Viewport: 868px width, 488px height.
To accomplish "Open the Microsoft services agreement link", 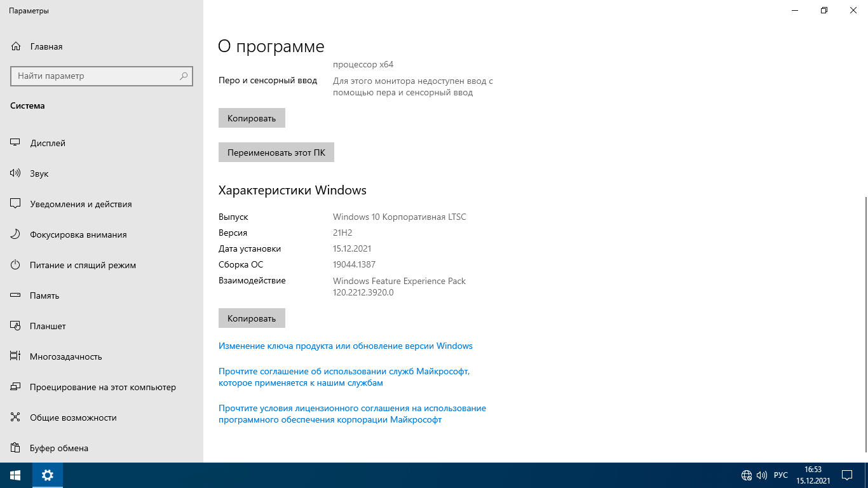I will tap(344, 377).
